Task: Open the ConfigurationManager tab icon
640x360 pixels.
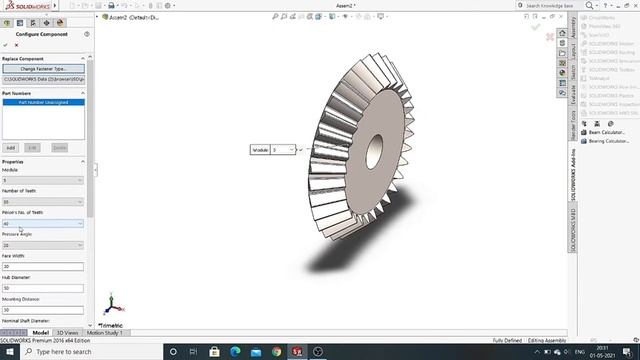Action: (33, 23)
